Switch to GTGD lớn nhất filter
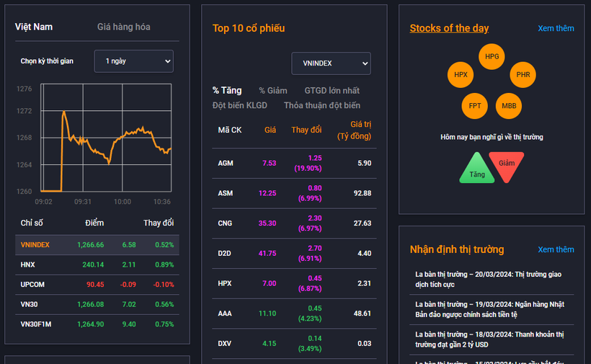The height and width of the screenshot is (364, 591). 332,90
